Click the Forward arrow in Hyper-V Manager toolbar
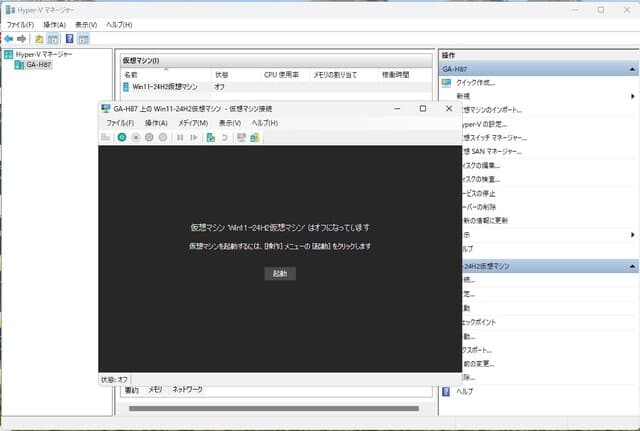This screenshot has height=431, width=640. (x=21, y=38)
